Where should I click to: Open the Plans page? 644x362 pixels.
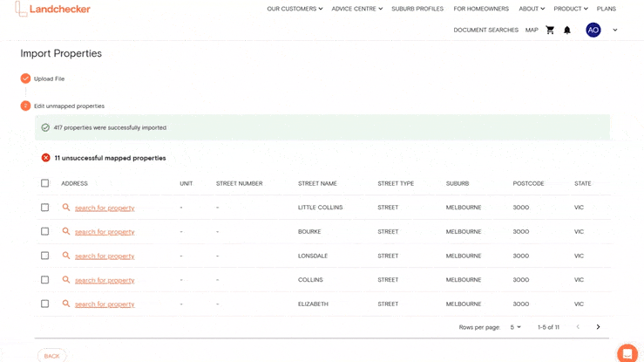[607, 9]
